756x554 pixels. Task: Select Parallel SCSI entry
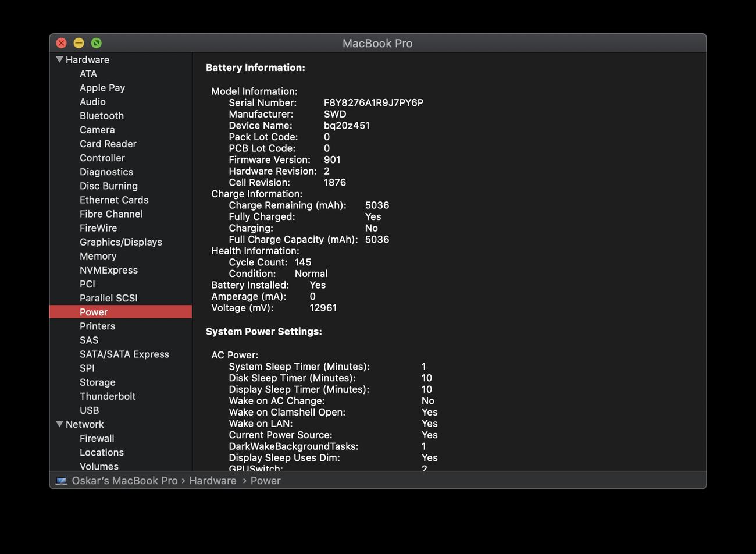coord(109,298)
